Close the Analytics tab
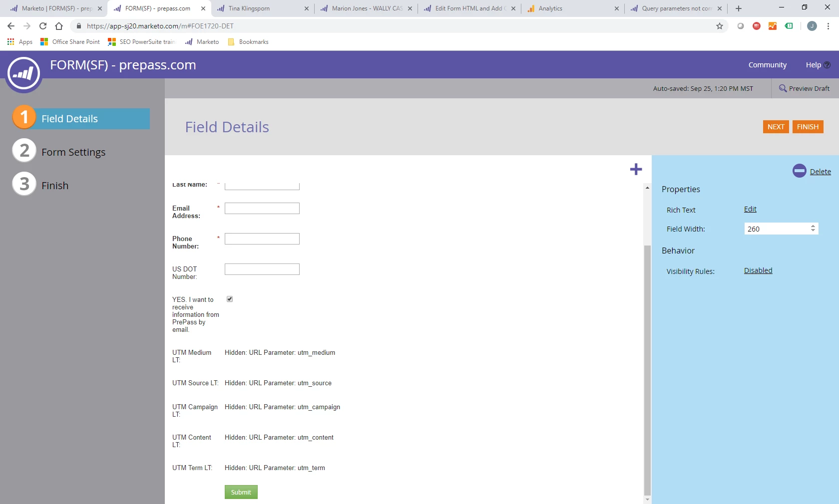Image resolution: width=839 pixels, height=504 pixels. point(616,8)
